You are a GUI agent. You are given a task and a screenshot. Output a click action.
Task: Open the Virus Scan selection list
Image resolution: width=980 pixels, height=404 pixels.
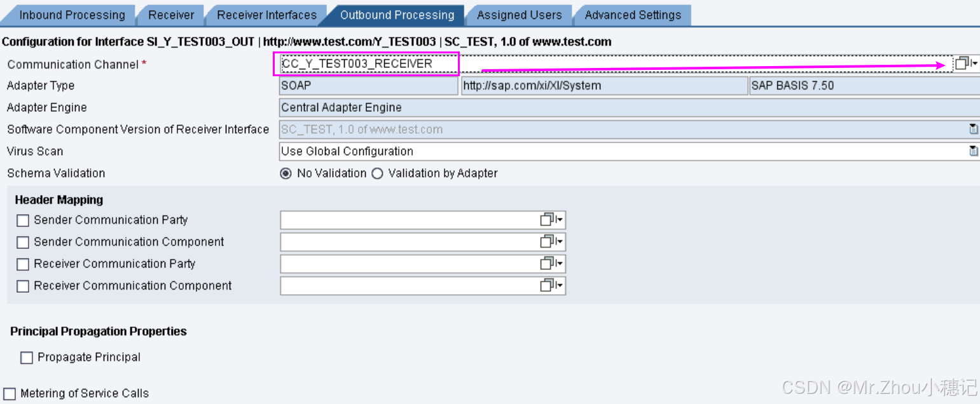tap(973, 151)
